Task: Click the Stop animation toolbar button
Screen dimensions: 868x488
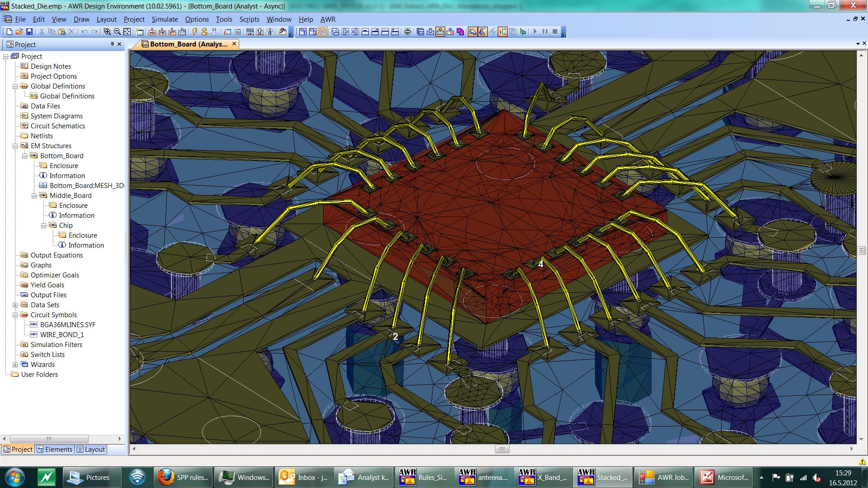Action: (555, 32)
